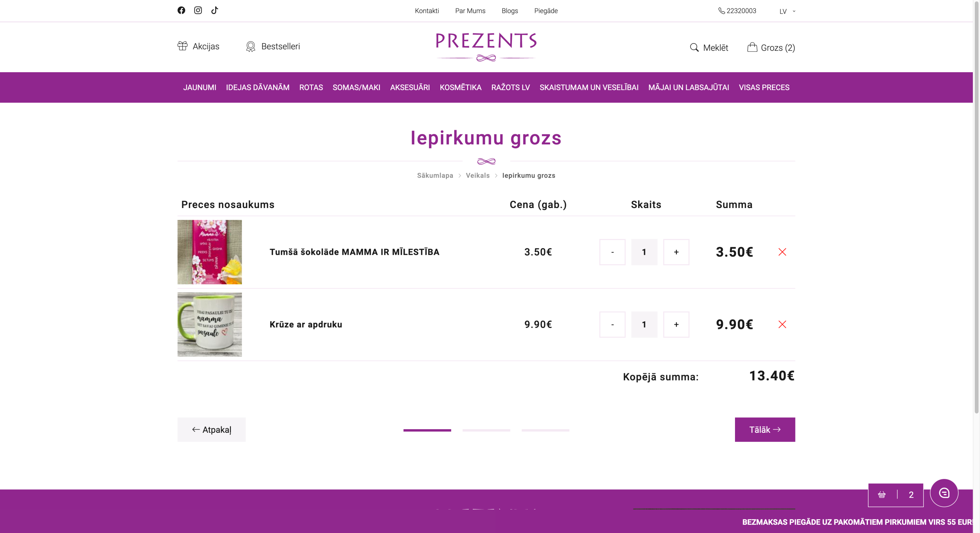Open the Facebook page icon
This screenshot has height=533, width=980.
point(181,10)
